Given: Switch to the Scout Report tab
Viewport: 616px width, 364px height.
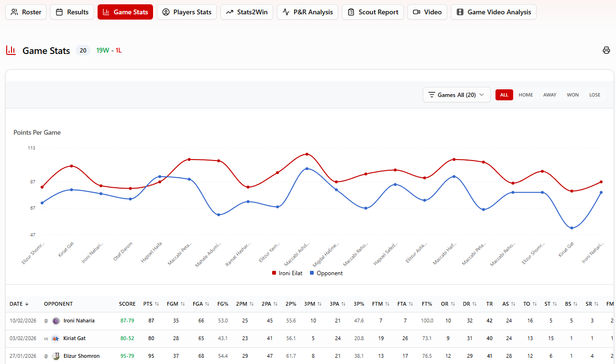Looking at the screenshot, I should click(373, 12).
